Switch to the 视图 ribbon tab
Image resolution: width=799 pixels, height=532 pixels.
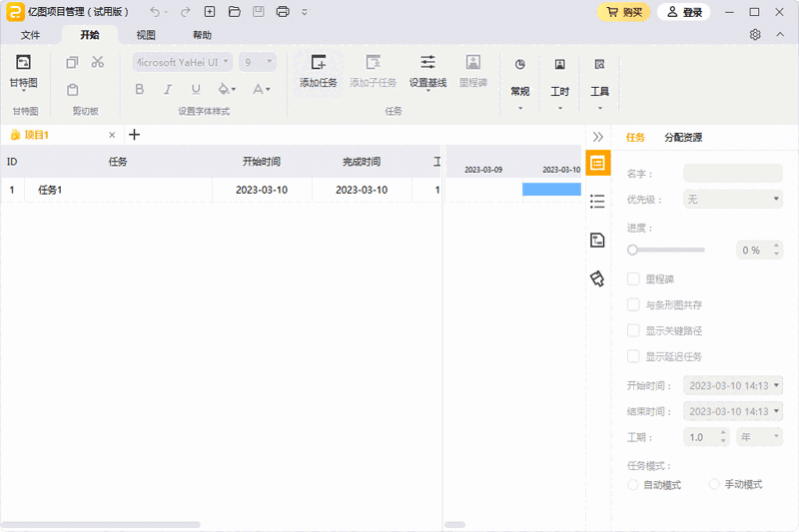coord(146,35)
